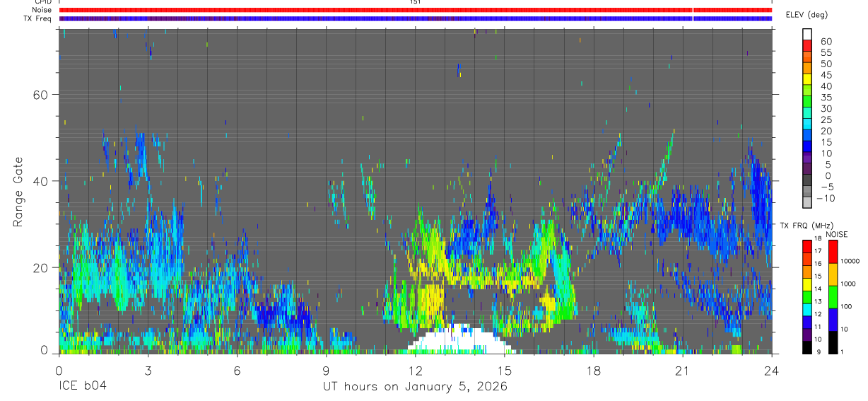Screen dimensions: 868x401
Task: Select the red top segment of TX FRQ bar
Action: coord(807,246)
